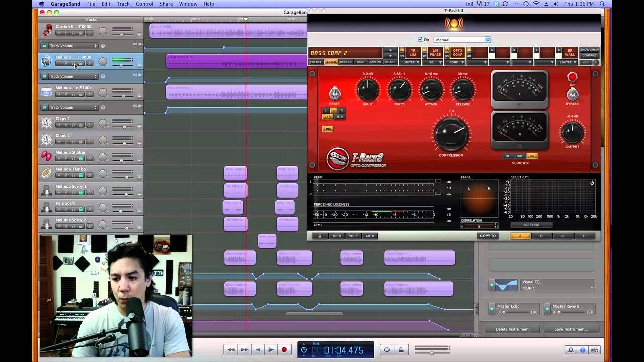
Task: Click the T-RackS SAVE AS button
Action: (375, 62)
